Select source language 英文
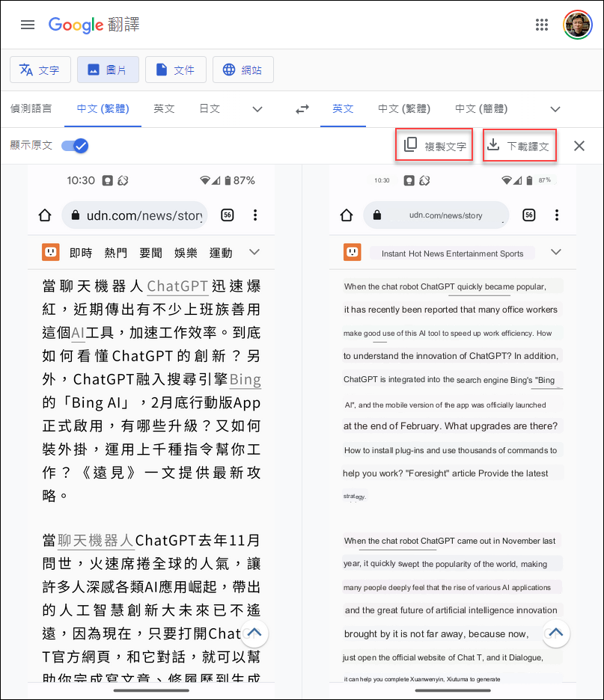 pos(164,108)
